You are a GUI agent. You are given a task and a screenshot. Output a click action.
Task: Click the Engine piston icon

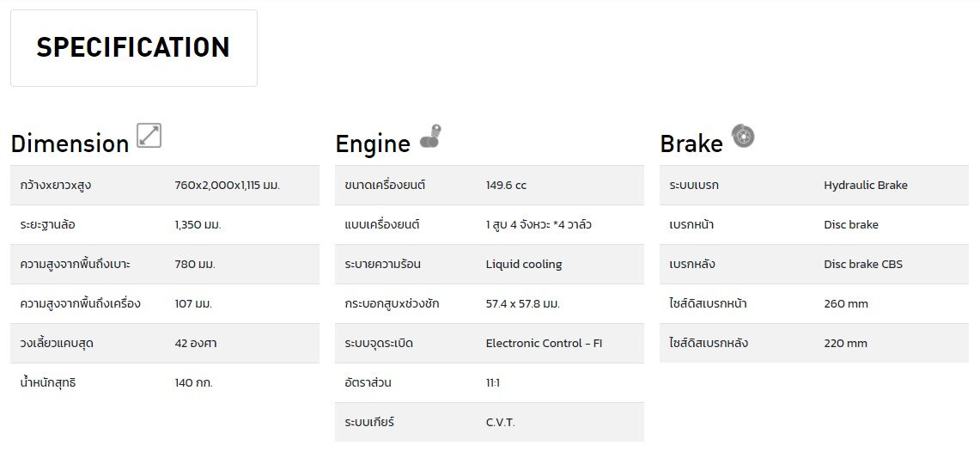(430, 137)
